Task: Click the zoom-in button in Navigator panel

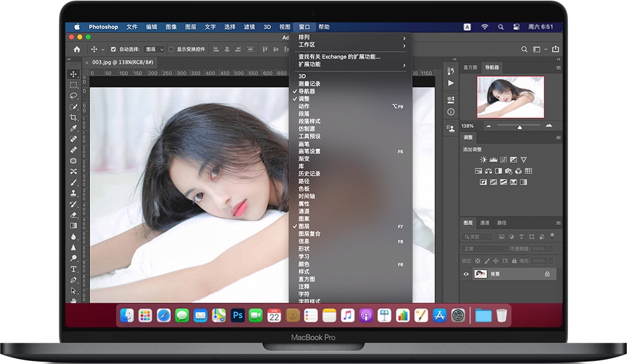Action: pos(549,125)
